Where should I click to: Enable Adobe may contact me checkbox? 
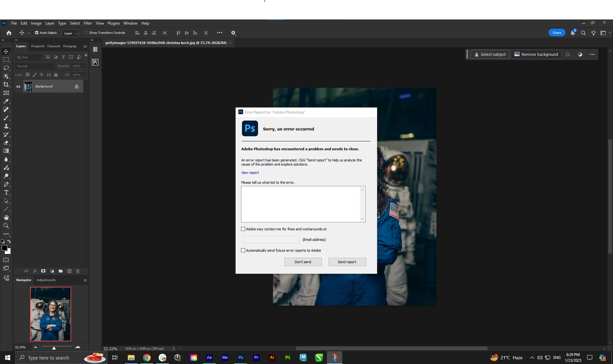[x=243, y=229]
